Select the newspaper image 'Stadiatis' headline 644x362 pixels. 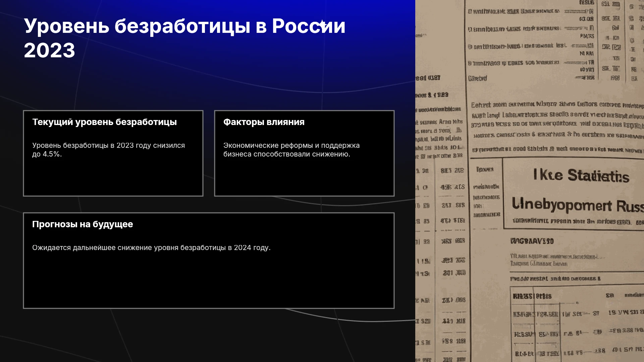(581, 175)
